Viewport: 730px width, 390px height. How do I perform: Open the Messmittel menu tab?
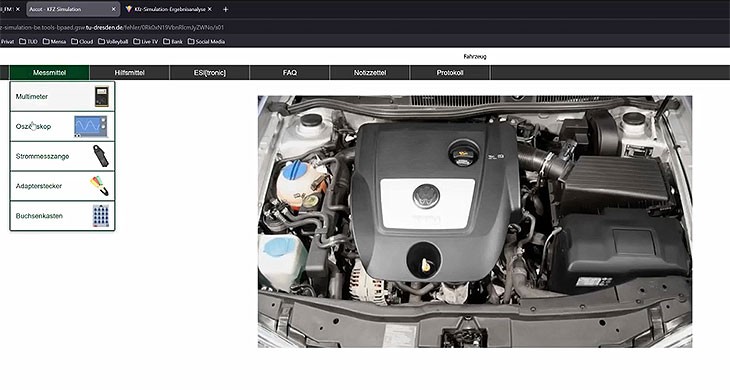49,73
